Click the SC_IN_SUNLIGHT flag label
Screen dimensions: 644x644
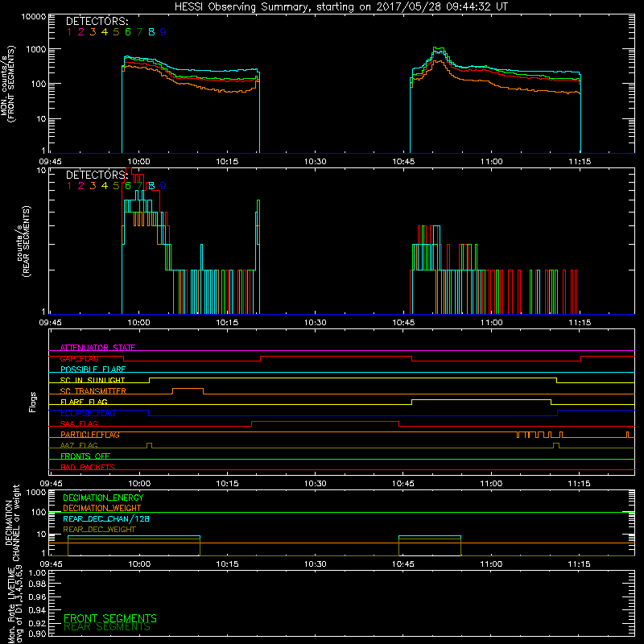click(93, 380)
